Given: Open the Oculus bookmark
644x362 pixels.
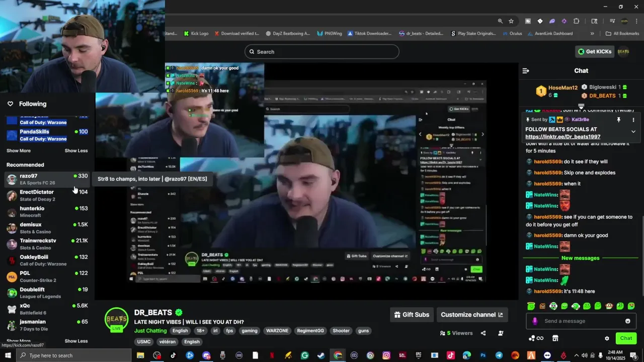Looking at the screenshot, I should click(x=512, y=34).
